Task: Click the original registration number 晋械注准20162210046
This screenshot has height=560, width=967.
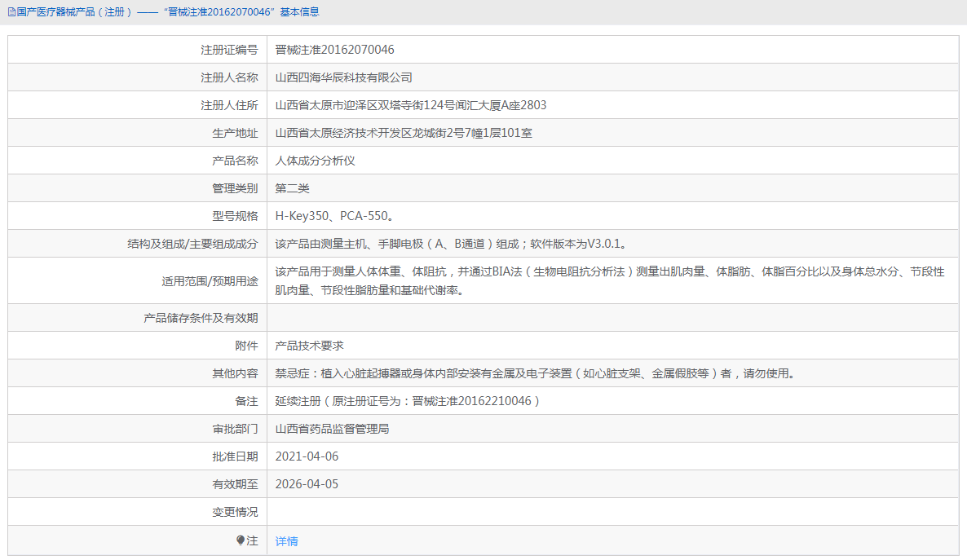Action: [471, 400]
